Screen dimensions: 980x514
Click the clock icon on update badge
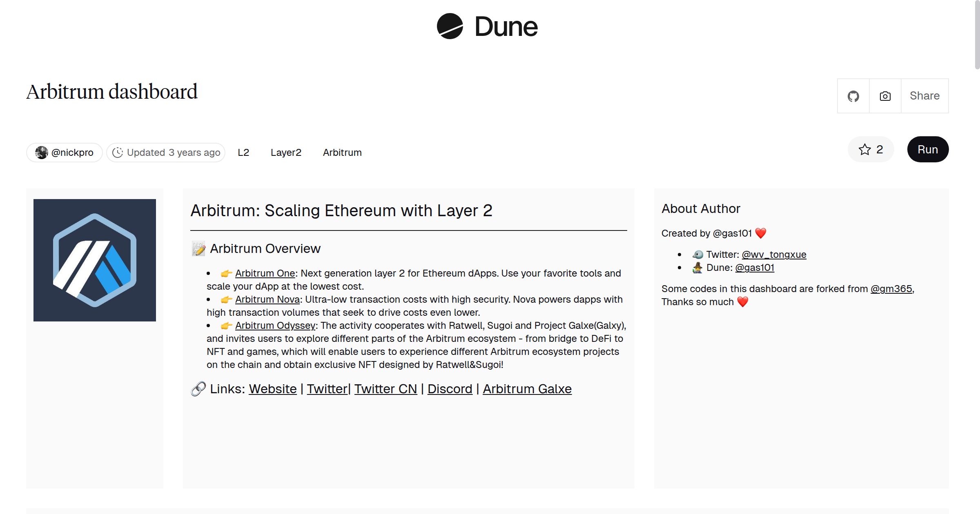coord(118,152)
